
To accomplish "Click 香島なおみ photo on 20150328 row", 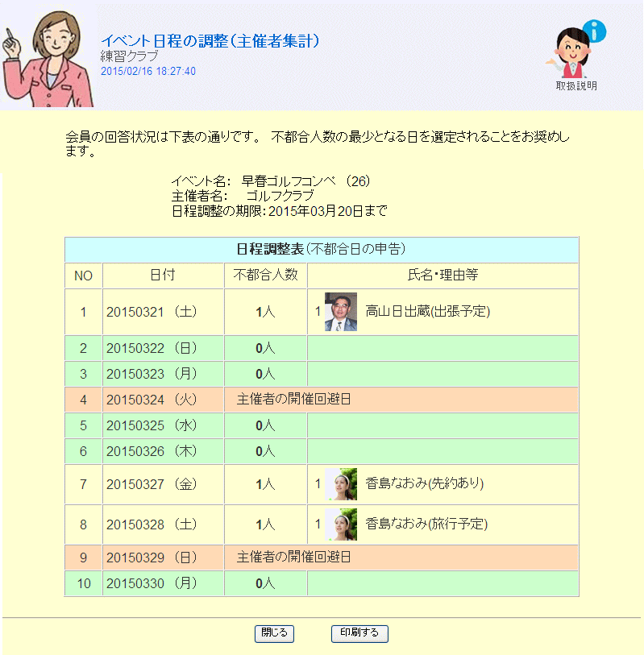I will 341,524.
